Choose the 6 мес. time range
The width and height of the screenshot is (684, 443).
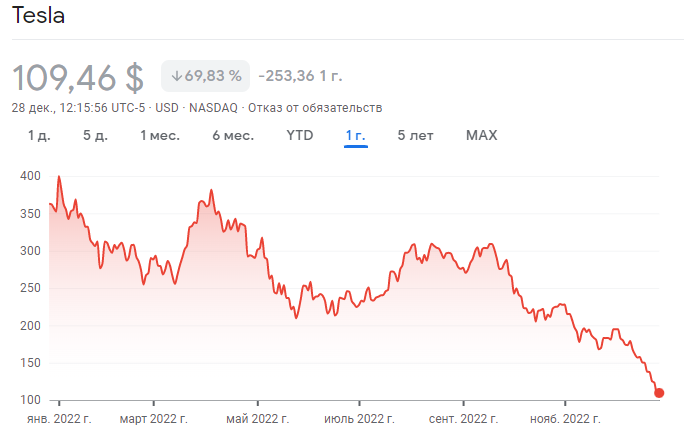(233, 136)
